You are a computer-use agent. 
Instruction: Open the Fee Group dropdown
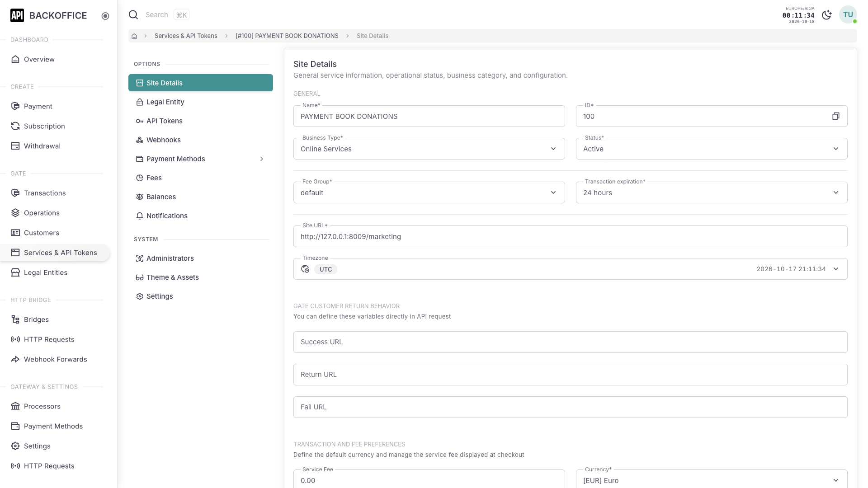click(x=429, y=192)
